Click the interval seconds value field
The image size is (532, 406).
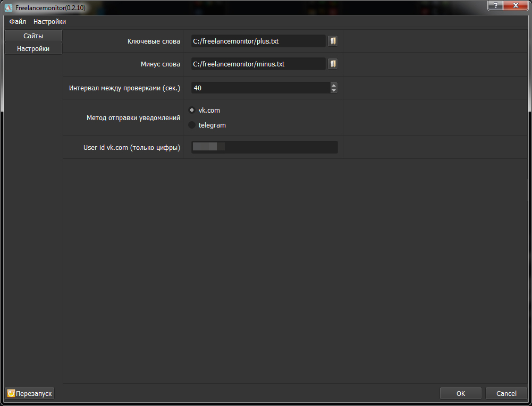click(260, 88)
